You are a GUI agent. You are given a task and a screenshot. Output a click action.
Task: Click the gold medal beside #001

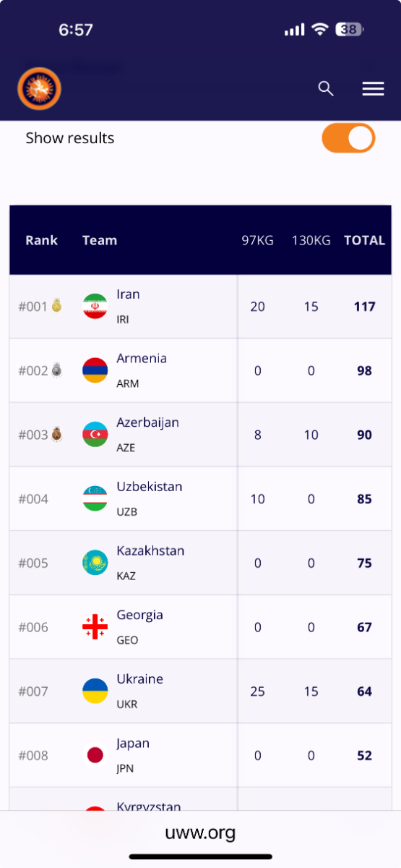(56, 307)
